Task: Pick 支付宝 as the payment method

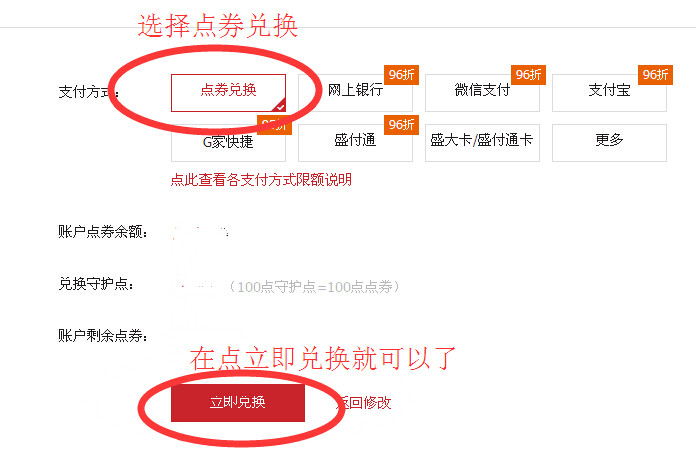Action: click(609, 93)
